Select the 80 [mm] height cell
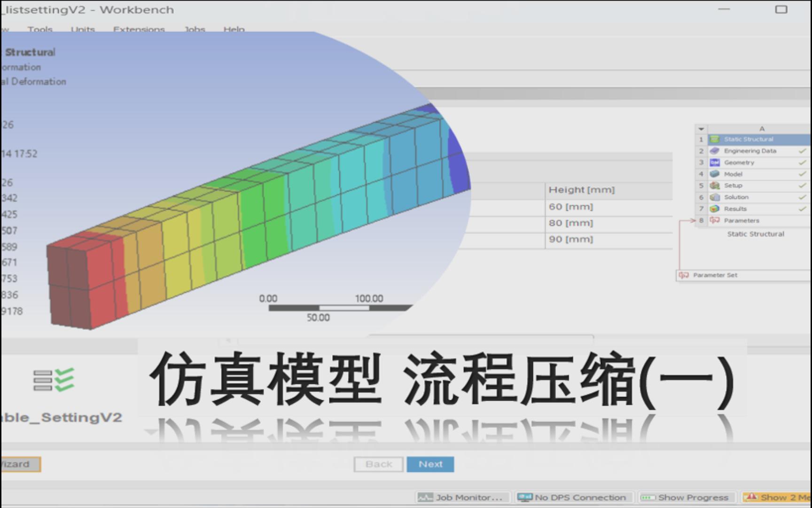Screen dimensions: 812x508 point(609,223)
